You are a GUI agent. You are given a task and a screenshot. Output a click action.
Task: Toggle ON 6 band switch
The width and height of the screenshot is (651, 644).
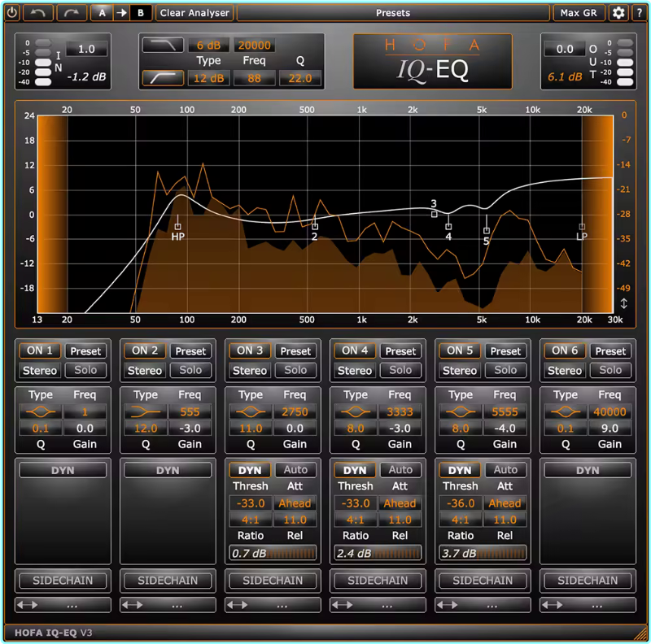[x=565, y=350]
